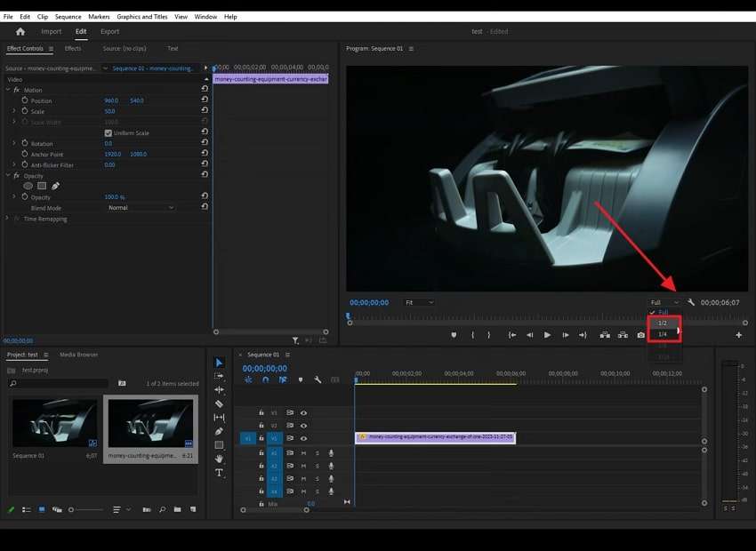
Task: Open Program monitor settings wrench
Action: [691, 302]
